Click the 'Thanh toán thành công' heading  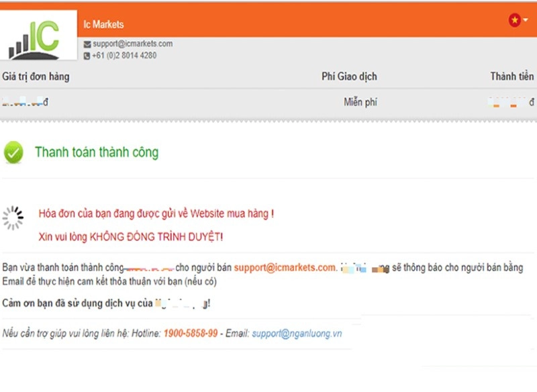tap(97, 152)
